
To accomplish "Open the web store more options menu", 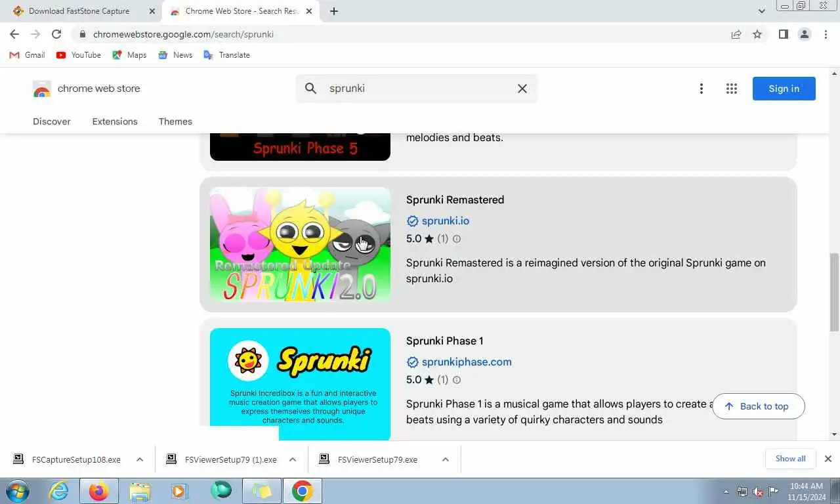I will pyautogui.click(x=701, y=89).
